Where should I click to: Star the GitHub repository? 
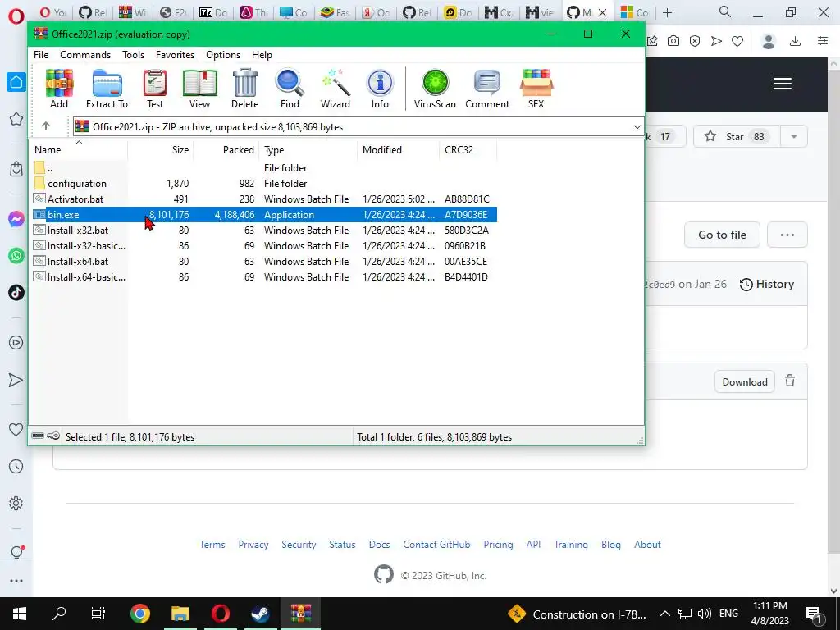(x=737, y=137)
